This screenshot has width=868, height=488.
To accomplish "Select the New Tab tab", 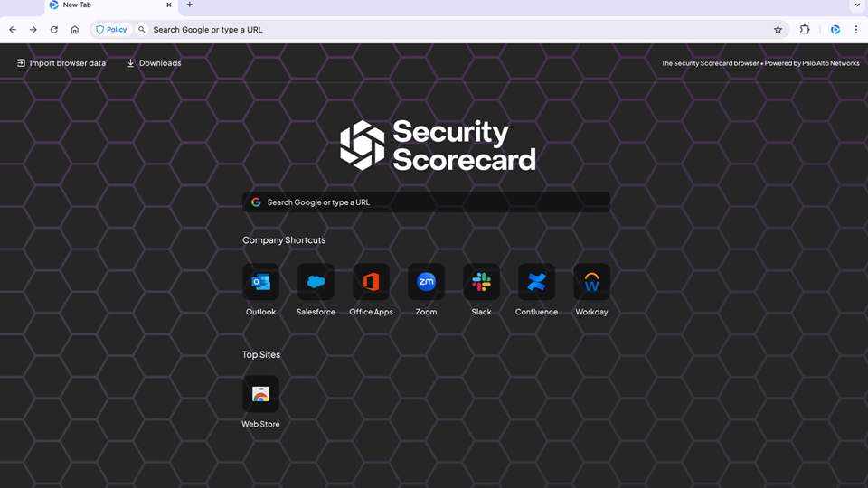I will coord(110,5).
